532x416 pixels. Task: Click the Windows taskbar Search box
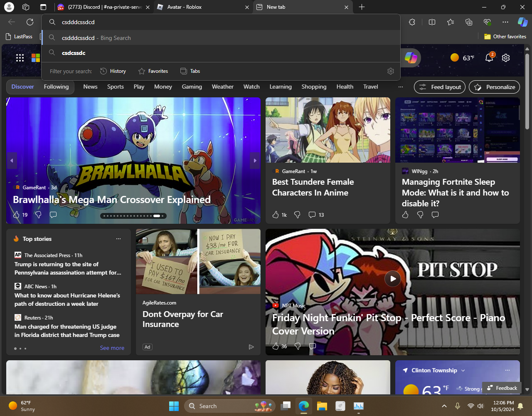click(x=230, y=406)
